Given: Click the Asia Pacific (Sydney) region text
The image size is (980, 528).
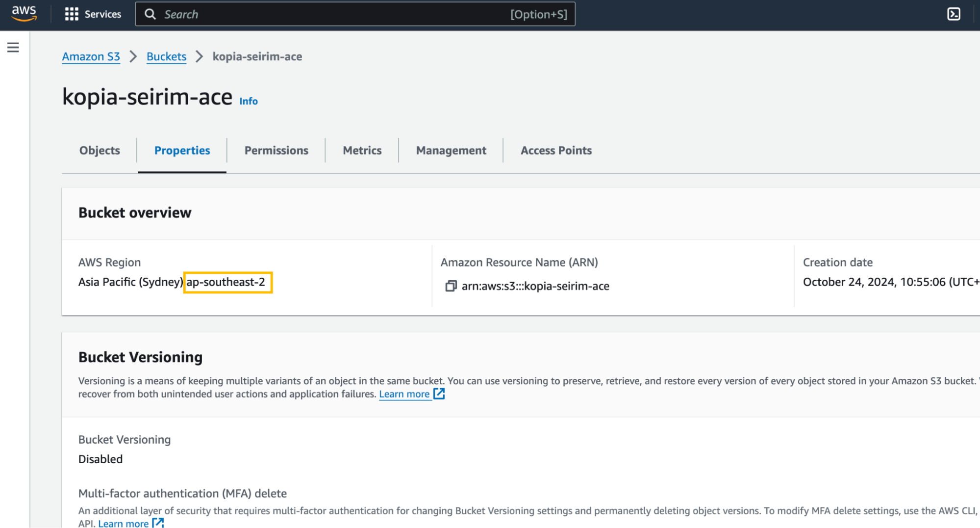Looking at the screenshot, I should tap(130, 282).
